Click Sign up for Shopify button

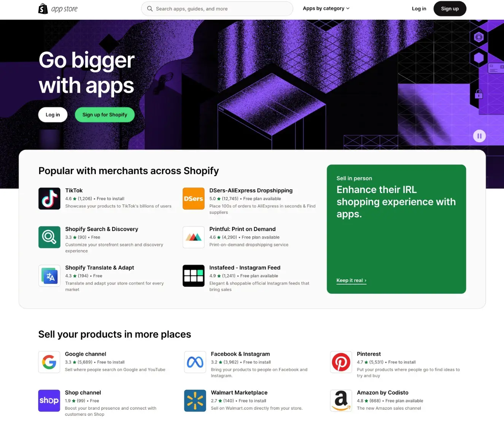pyautogui.click(x=105, y=115)
